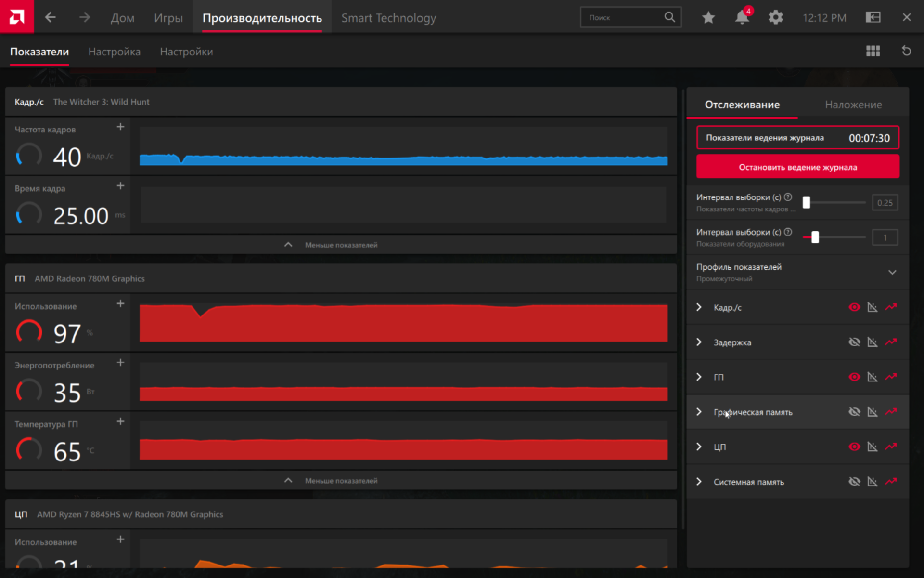
Task: Hide ЦП metrics with eye icon
Action: [x=854, y=447]
